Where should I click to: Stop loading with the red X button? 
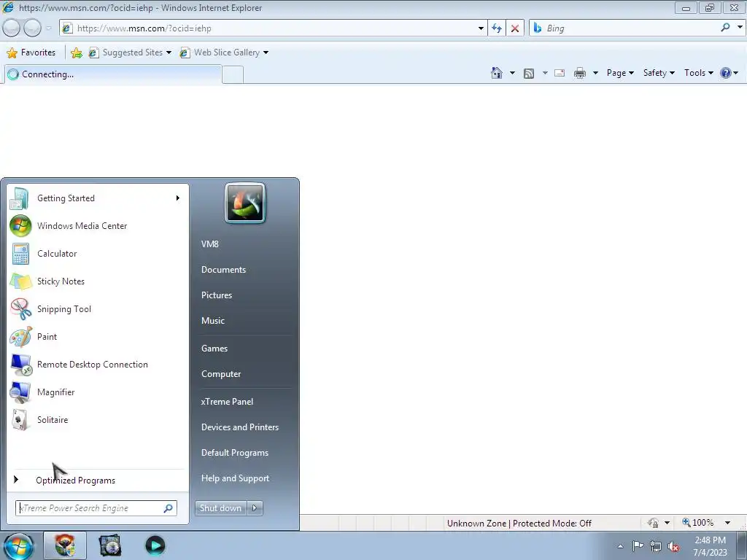[515, 28]
